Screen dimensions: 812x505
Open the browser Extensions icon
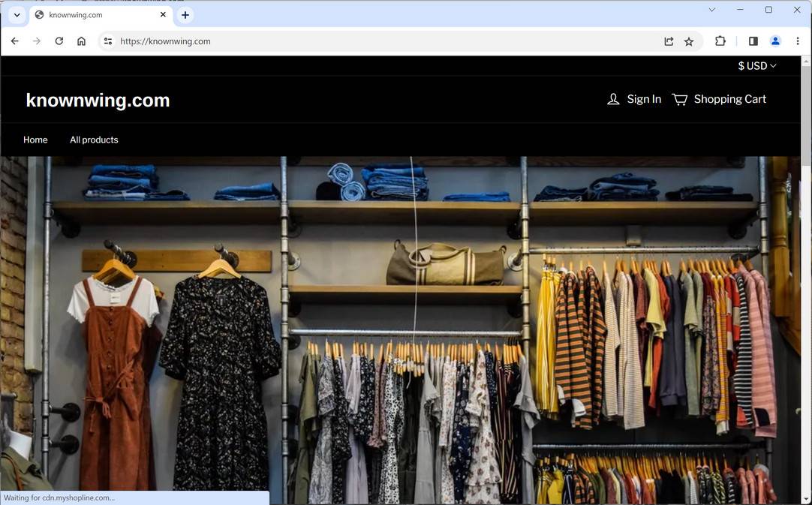(x=720, y=41)
